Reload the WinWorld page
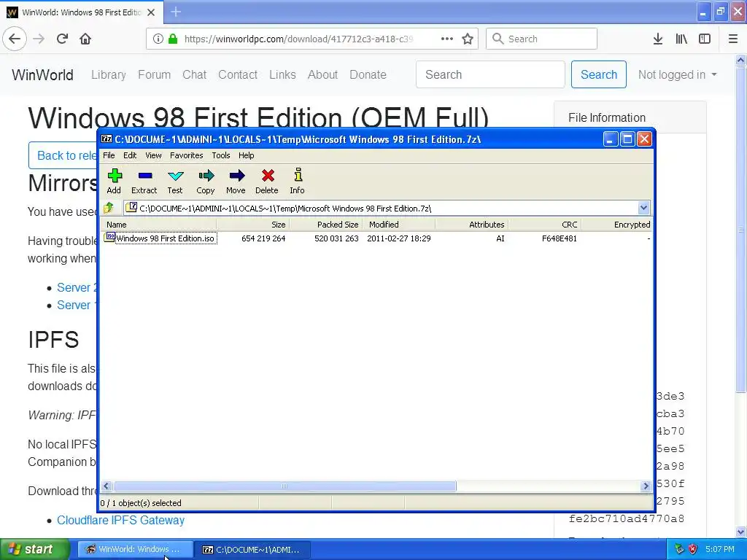 click(x=63, y=39)
